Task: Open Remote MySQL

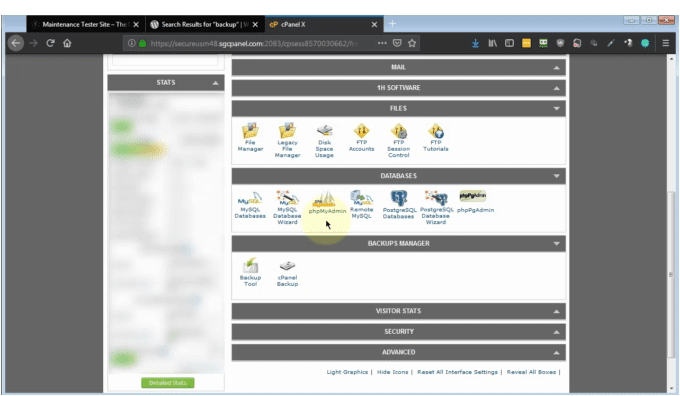Action: pos(362,204)
